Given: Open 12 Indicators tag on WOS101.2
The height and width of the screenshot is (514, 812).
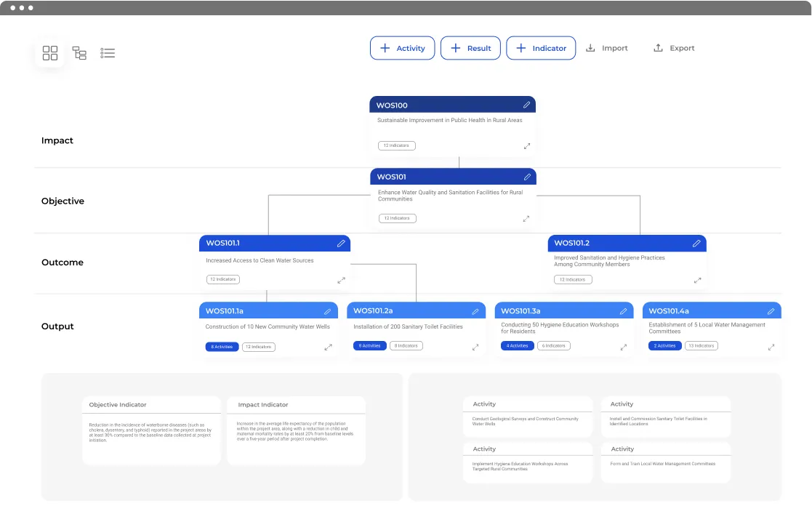Looking at the screenshot, I should click(573, 279).
